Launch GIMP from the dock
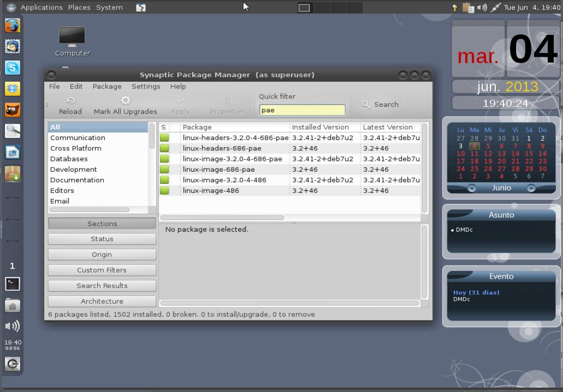The image size is (563, 392). pos(12,109)
